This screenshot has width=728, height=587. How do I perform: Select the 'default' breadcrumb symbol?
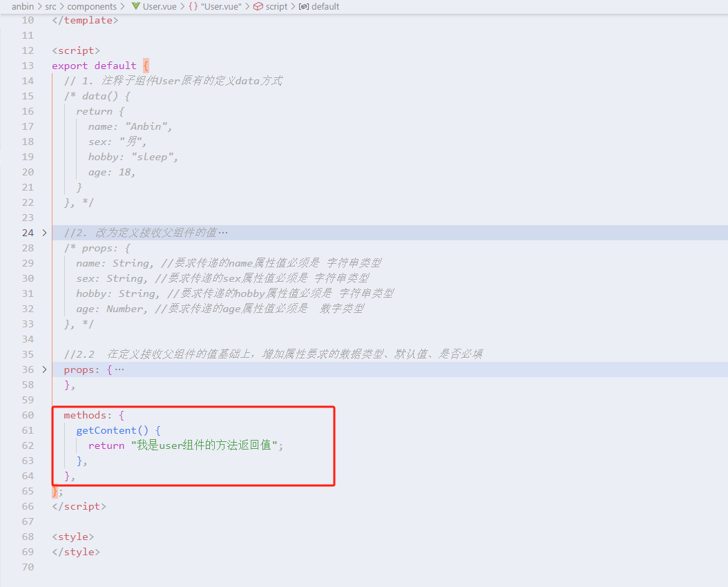point(325,6)
